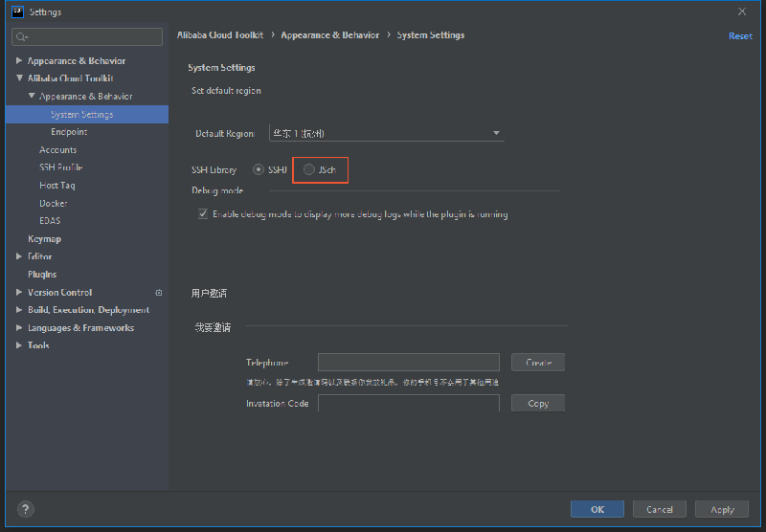
Task: Open the Host Tag settings page
Action: [57, 186]
